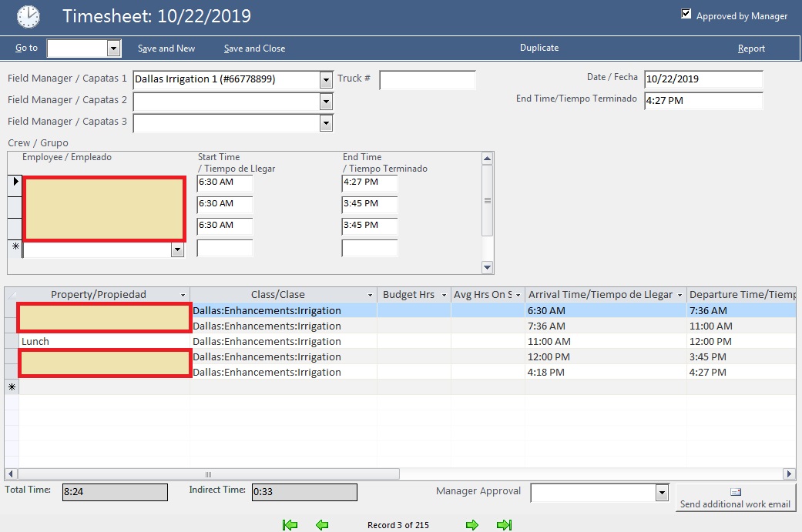Viewport: 802px width, 532px height.
Task: Open the Go to dropdown
Action: [113, 49]
